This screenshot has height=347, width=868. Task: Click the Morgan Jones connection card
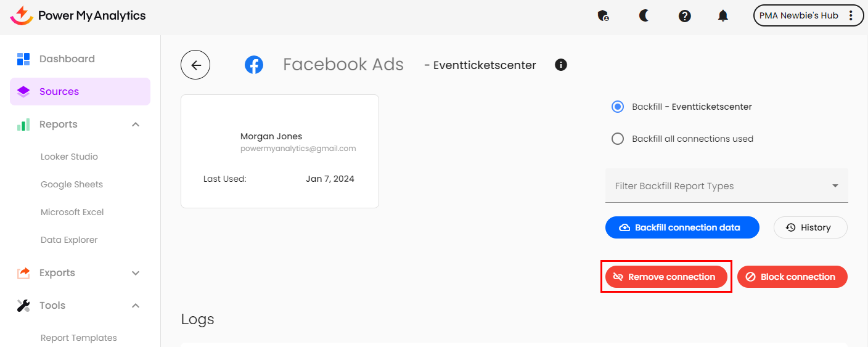point(279,151)
